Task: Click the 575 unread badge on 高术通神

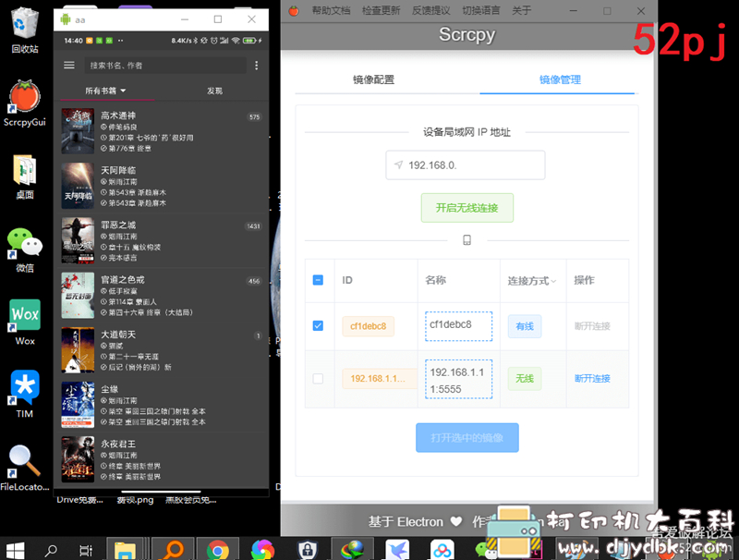Action: (255, 117)
